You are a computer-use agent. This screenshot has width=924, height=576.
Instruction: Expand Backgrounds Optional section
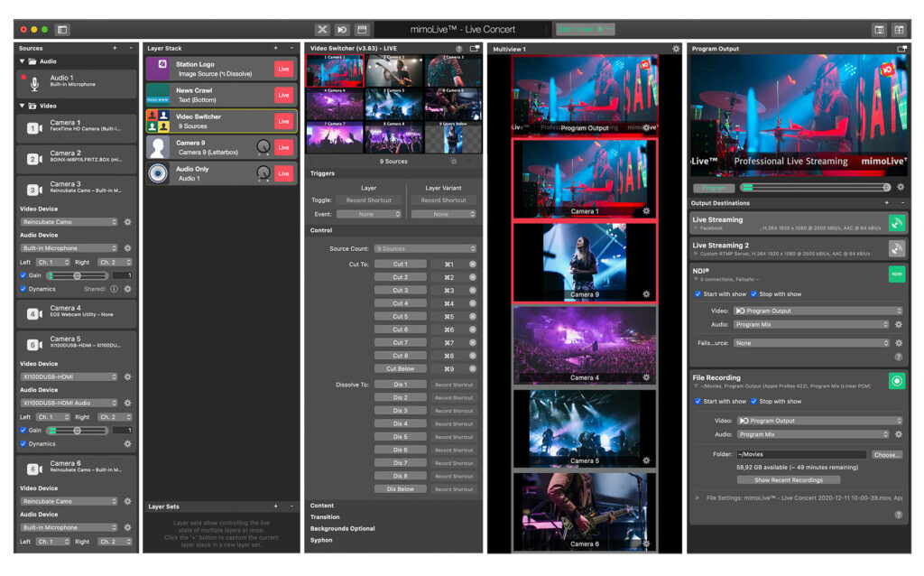click(x=342, y=529)
